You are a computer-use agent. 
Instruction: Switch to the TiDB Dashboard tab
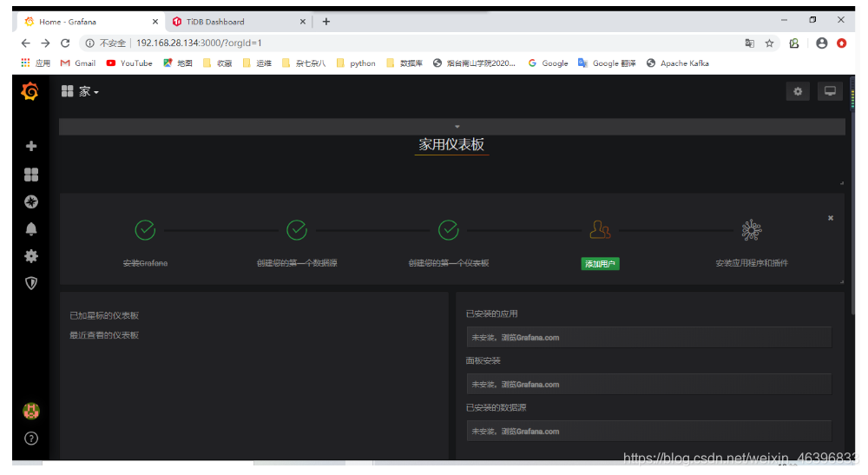(238, 22)
